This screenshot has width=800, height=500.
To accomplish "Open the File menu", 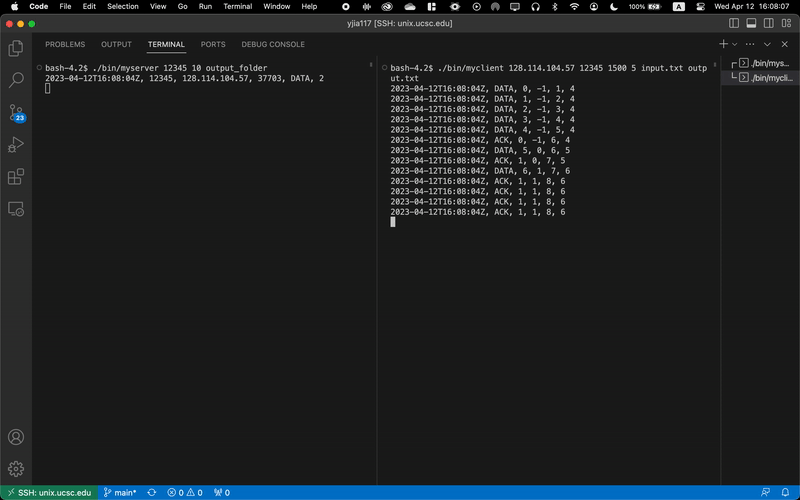I will click(x=65, y=7).
